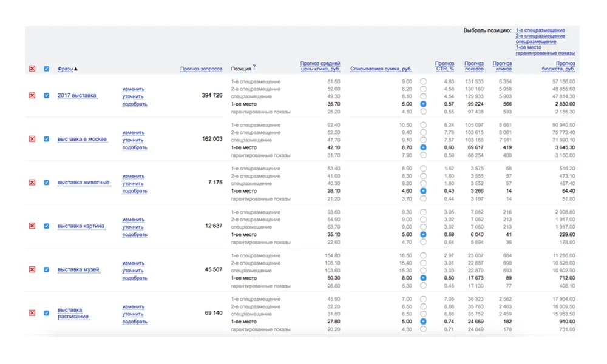Viewport: 607px width, 364px height.
Task: Open the 'выставка картина' phrase link
Action: [81, 226]
